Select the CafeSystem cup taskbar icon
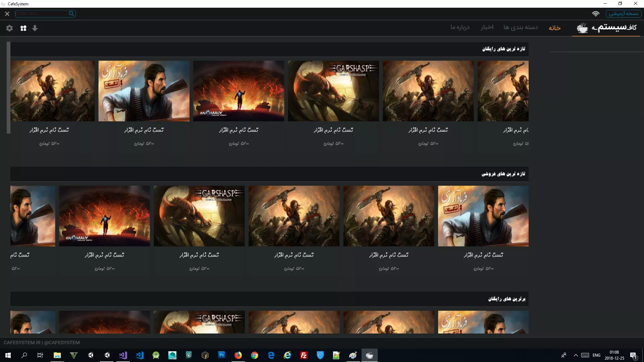 [369, 355]
